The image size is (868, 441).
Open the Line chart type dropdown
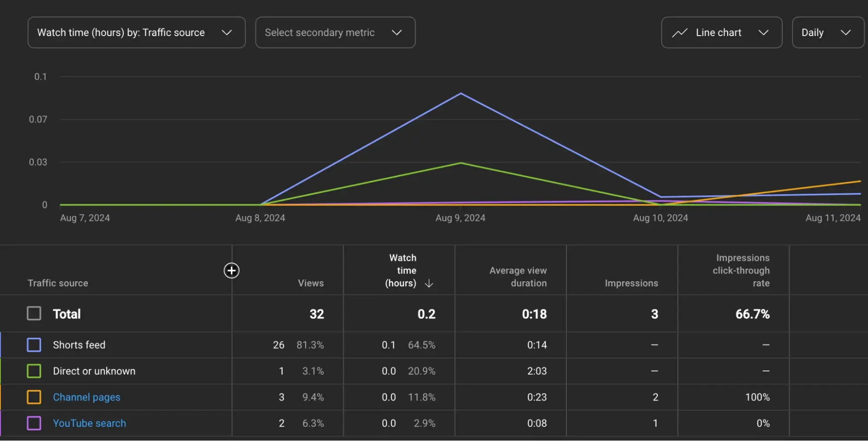(x=722, y=33)
